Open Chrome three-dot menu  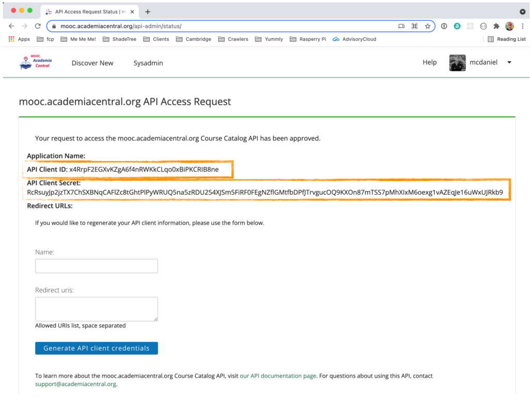coord(523,26)
